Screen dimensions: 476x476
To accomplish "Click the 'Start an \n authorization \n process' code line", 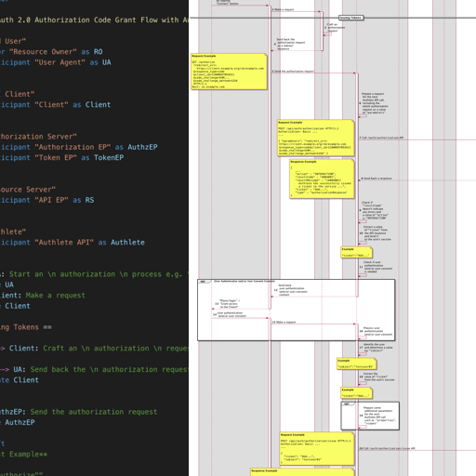I will [94, 274].
